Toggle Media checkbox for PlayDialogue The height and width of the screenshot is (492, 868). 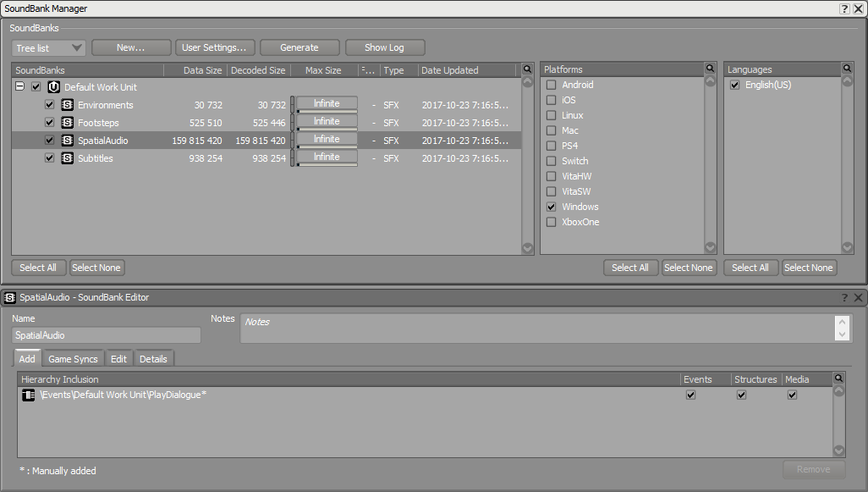coord(792,395)
